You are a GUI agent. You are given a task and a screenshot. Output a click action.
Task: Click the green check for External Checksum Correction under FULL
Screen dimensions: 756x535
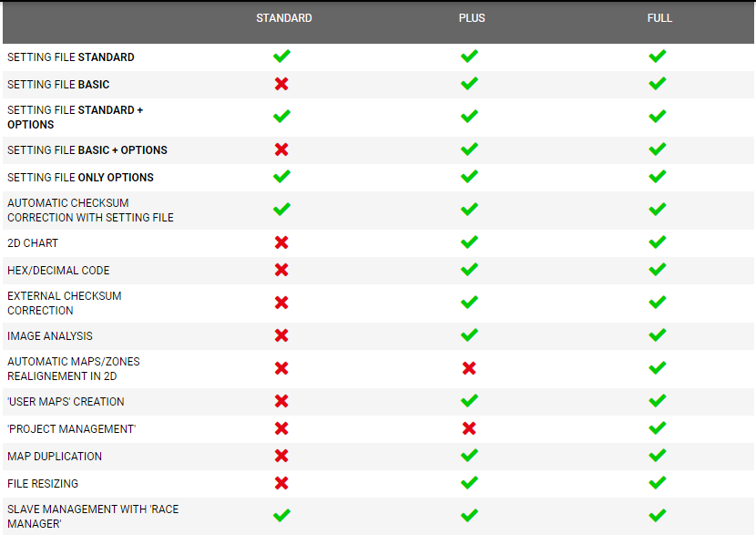pos(657,303)
